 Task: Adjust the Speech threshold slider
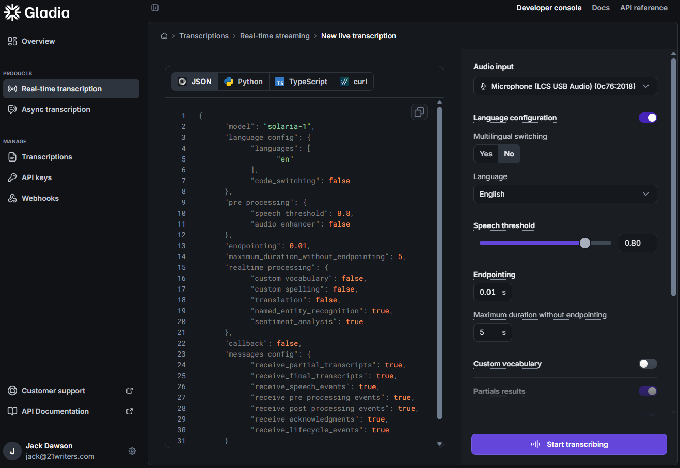[585, 243]
